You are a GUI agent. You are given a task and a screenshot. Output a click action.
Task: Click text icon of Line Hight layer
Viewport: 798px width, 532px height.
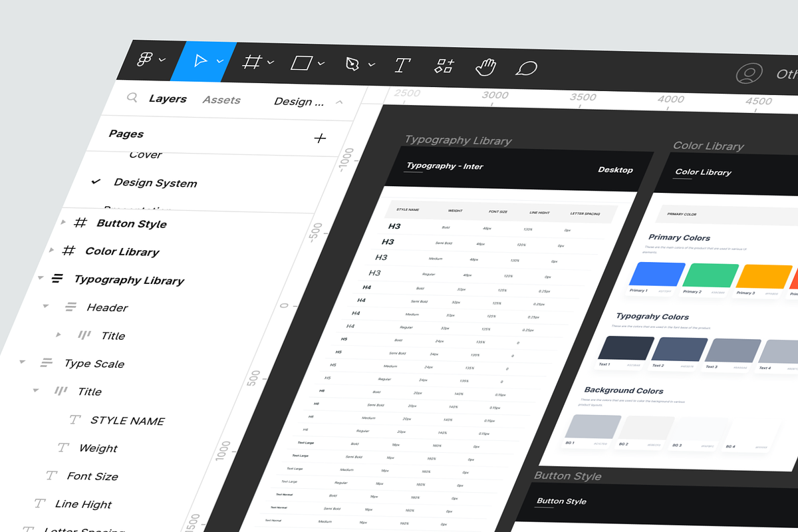40,503
